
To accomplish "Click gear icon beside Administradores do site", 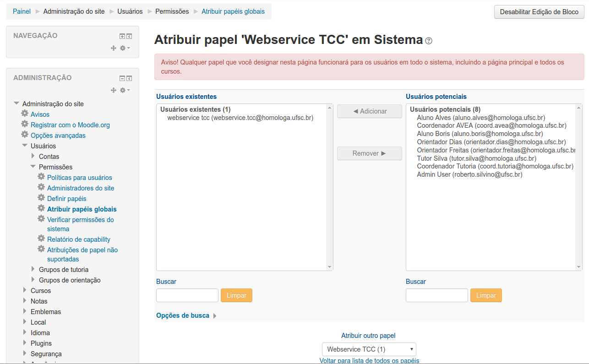I will coord(42,187).
